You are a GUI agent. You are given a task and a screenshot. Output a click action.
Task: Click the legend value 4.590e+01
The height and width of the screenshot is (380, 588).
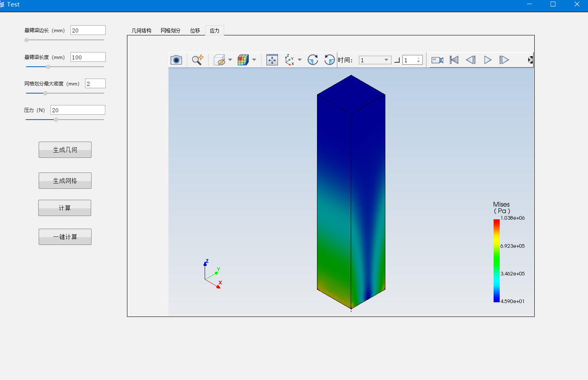513,301
